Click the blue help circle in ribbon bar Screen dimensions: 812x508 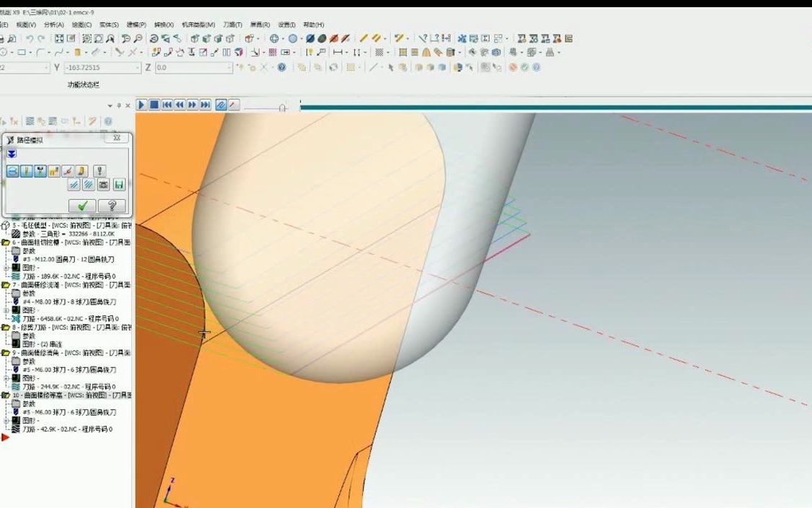pyautogui.click(x=282, y=67)
